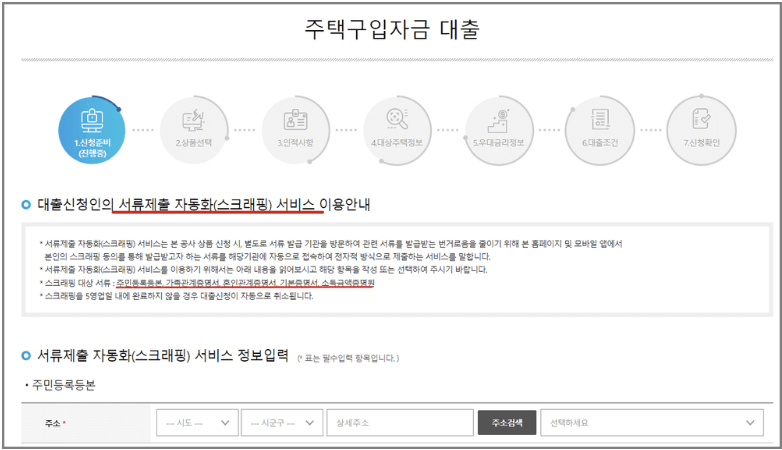Click the 5영업일 내 완료 cancellation notice line
This screenshot has width=782, height=450.
click(x=178, y=295)
